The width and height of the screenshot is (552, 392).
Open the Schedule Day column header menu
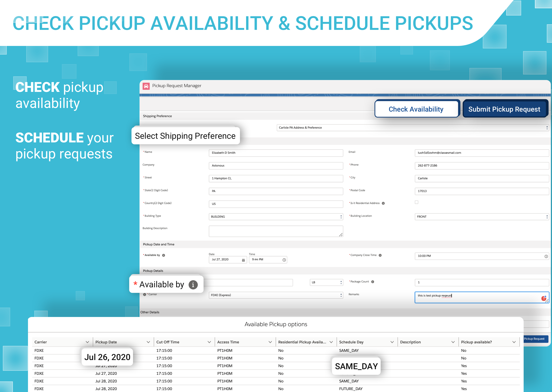392,342
